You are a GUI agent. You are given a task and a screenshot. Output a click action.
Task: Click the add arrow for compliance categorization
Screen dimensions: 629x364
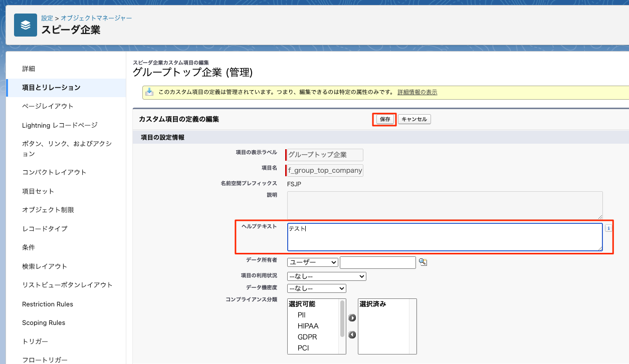click(352, 317)
